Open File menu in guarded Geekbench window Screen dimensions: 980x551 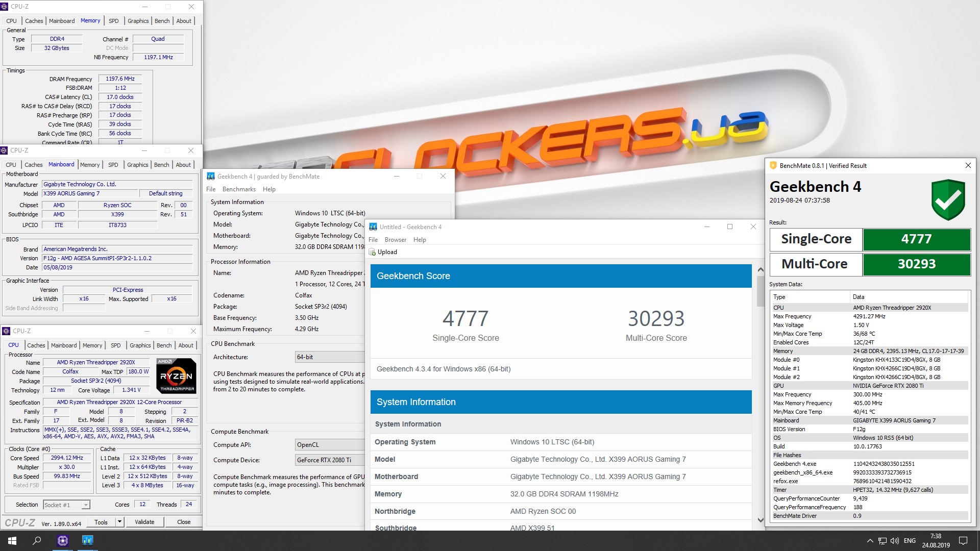tap(211, 189)
